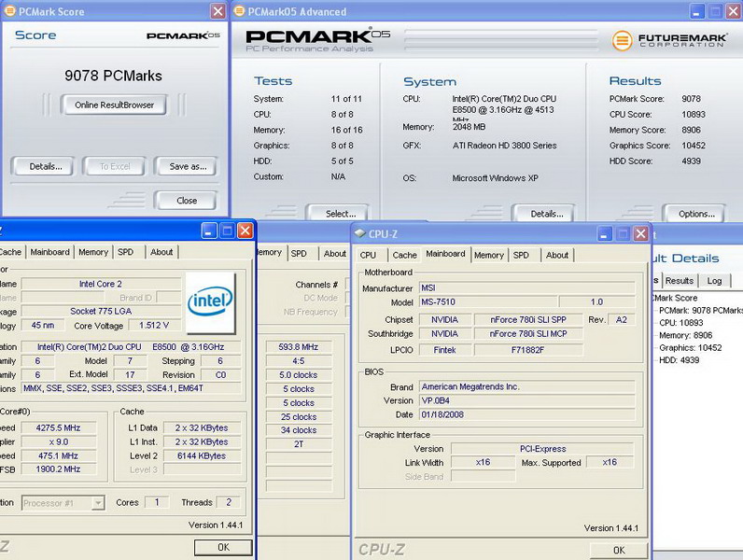Switch to Cache tab in right CPU-Z
743x560 pixels.
point(405,255)
